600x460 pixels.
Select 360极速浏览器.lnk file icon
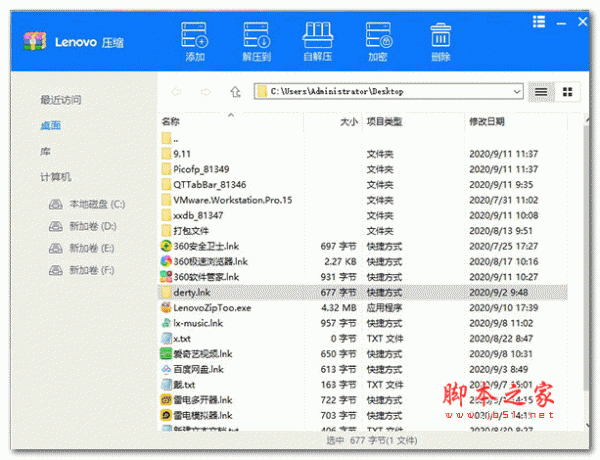tap(166, 262)
